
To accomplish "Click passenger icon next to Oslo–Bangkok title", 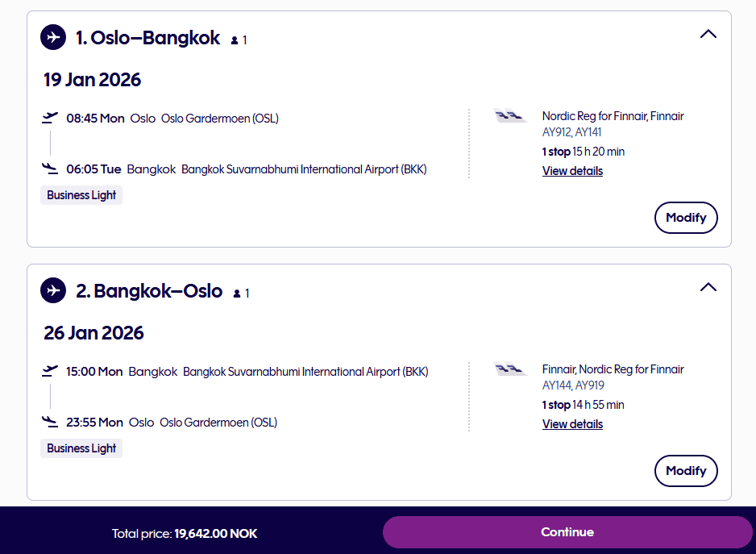I will tap(235, 40).
